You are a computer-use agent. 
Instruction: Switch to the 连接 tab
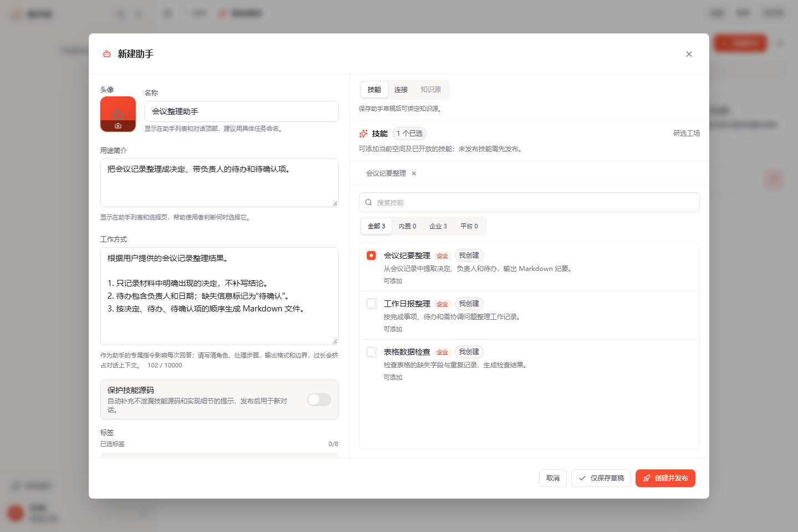click(401, 90)
